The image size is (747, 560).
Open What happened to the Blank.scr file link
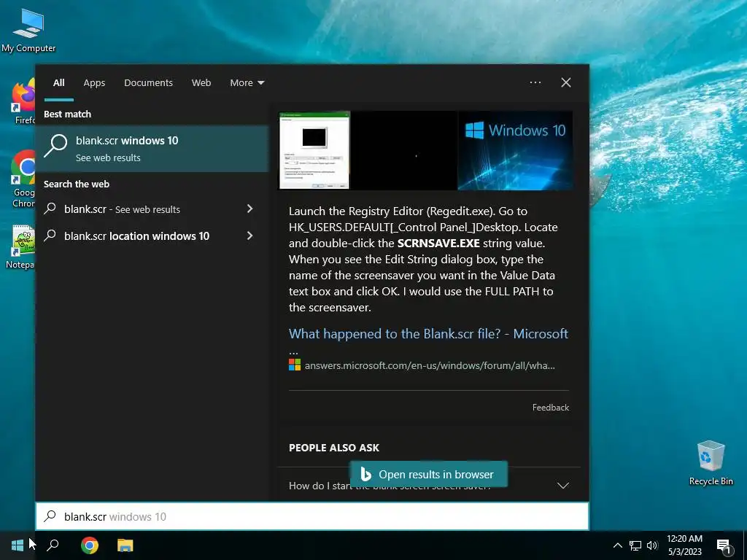pos(428,334)
